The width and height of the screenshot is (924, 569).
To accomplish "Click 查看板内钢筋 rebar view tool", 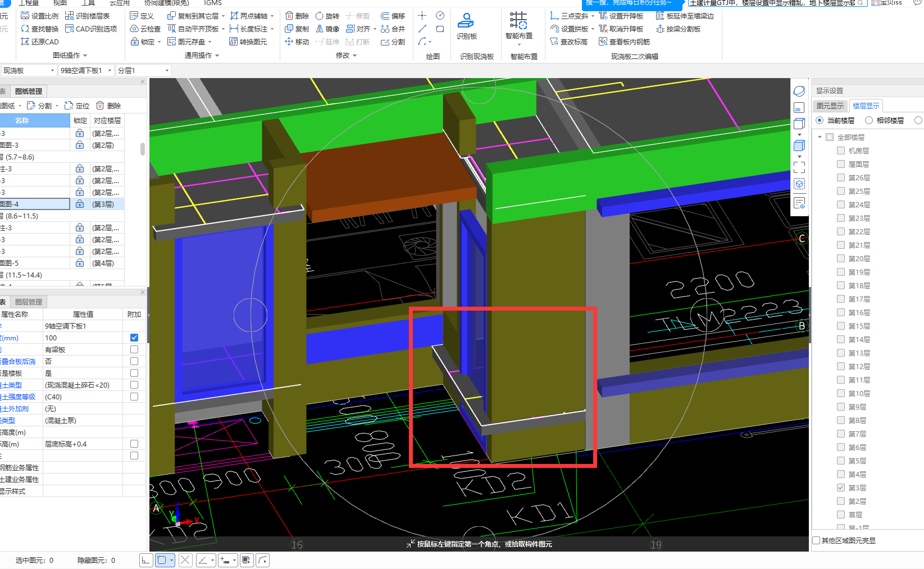I will 624,42.
